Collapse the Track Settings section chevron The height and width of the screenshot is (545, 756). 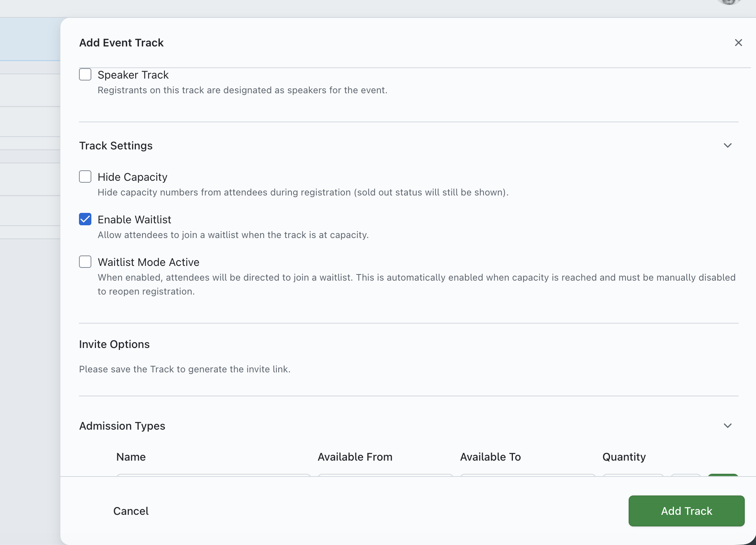point(727,146)
